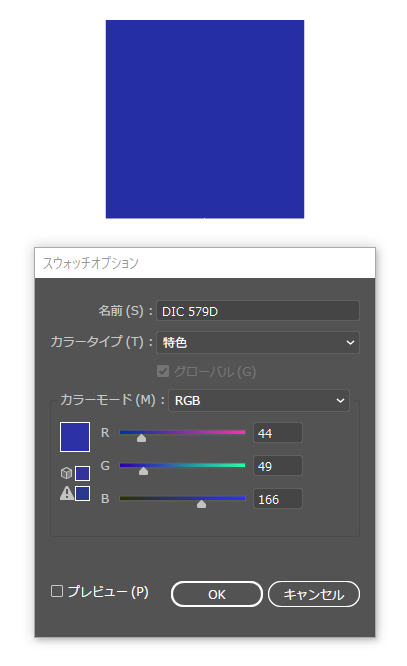
Task: Click the B slider handle
Action: (201, 504)
